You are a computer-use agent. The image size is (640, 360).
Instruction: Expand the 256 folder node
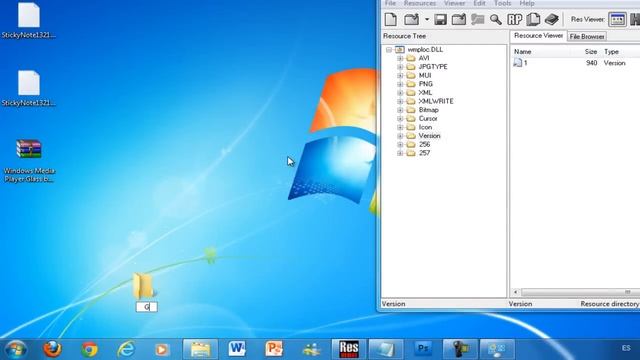point(400,144)
